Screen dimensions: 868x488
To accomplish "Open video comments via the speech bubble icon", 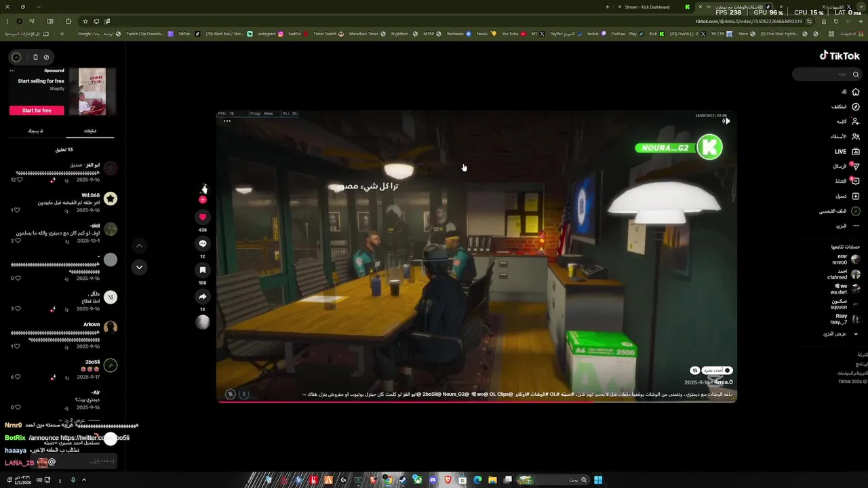I will (202, 243).
